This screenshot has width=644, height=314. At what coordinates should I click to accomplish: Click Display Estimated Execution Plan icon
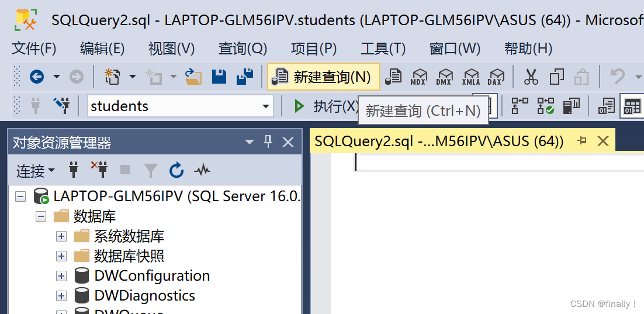point(520,106)
